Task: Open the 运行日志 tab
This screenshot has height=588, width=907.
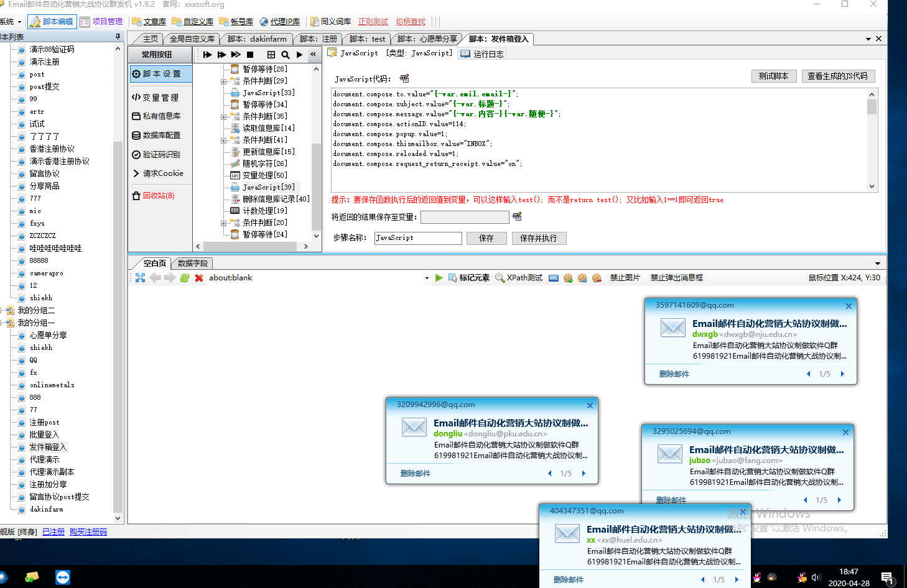Action: click(x=483, y=54)
